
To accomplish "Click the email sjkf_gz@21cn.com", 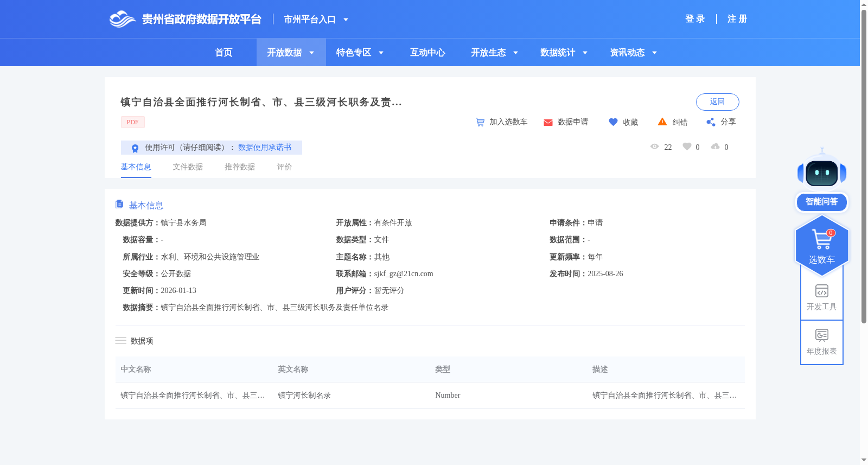I will click(x=404, y=274).
